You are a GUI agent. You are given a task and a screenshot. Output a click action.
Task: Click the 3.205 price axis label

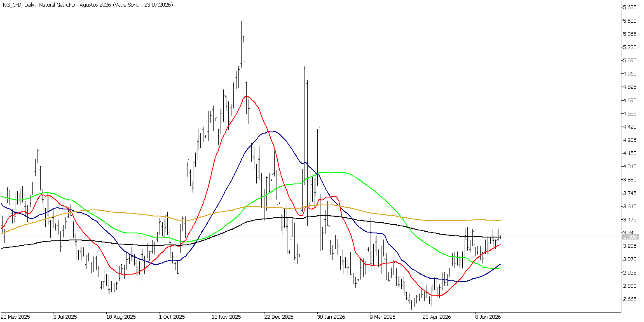[630, 246]
